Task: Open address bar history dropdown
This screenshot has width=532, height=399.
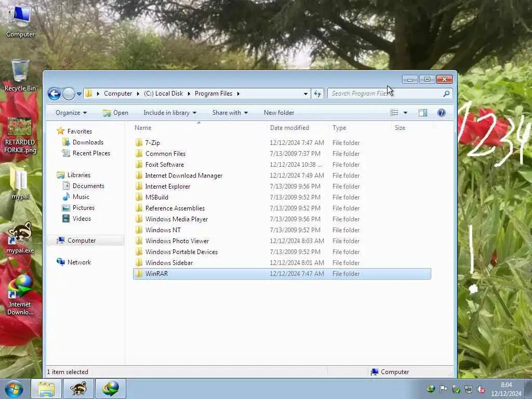Action: 305,94
